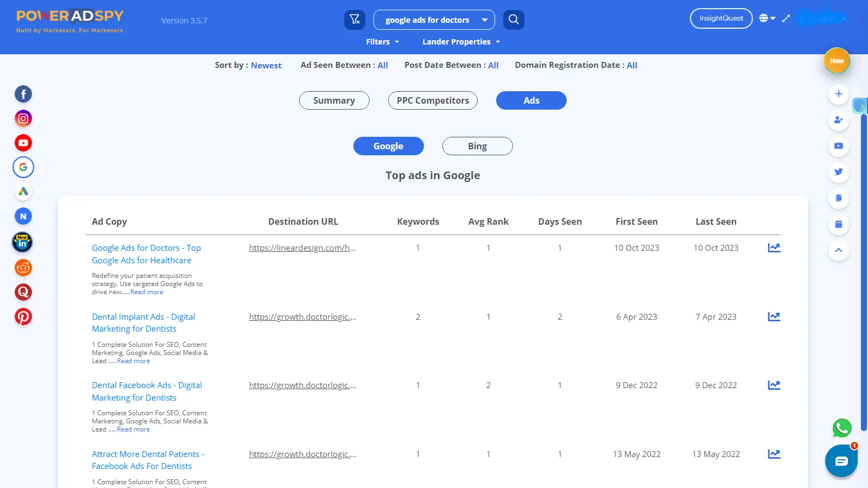Click Read more under Dental Facebook Ads description

(x=134, y=429)
